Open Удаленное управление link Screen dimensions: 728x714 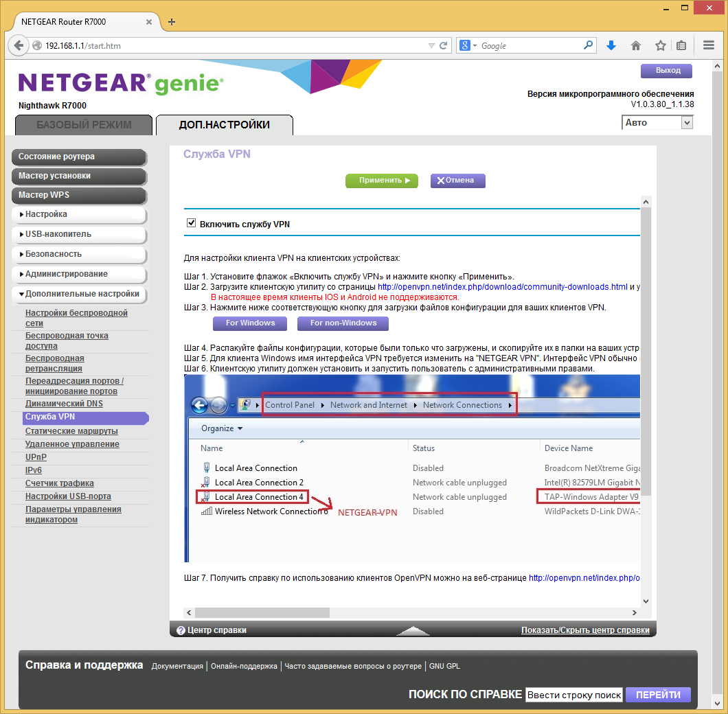(72, 444)
